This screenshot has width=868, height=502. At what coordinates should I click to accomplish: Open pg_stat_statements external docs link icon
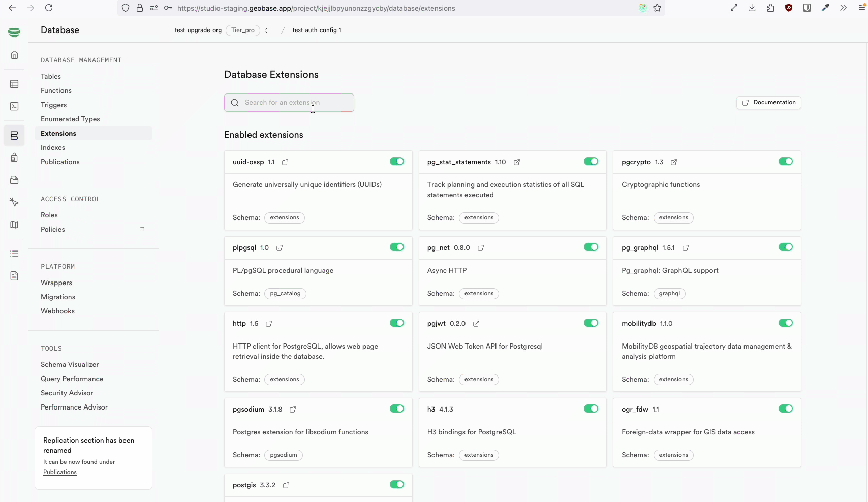517,162
